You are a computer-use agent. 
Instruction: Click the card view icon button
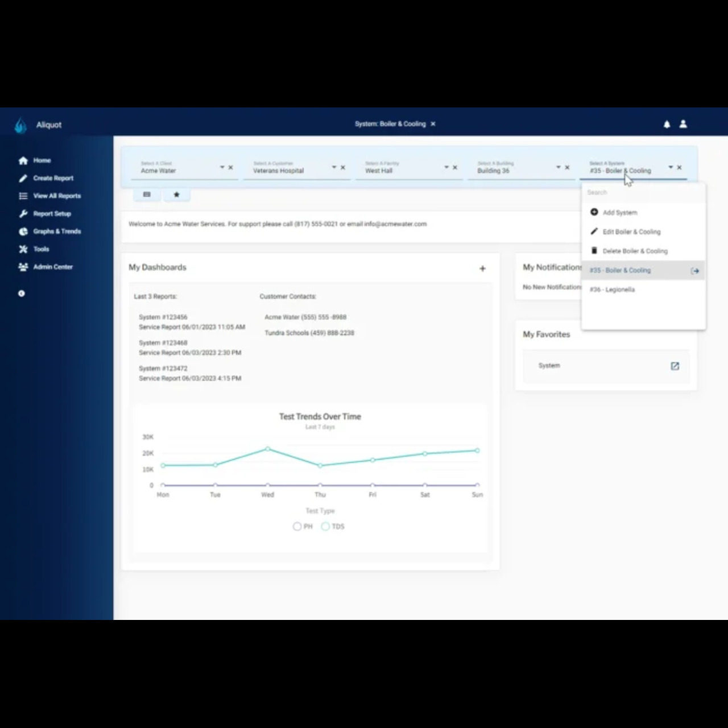(x=147, y=195)
